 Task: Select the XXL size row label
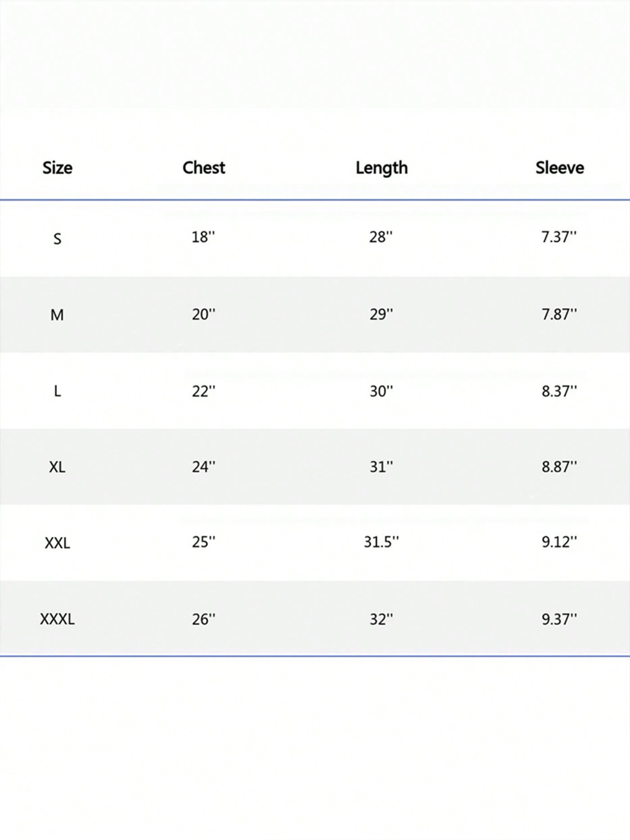coord(57,543)
